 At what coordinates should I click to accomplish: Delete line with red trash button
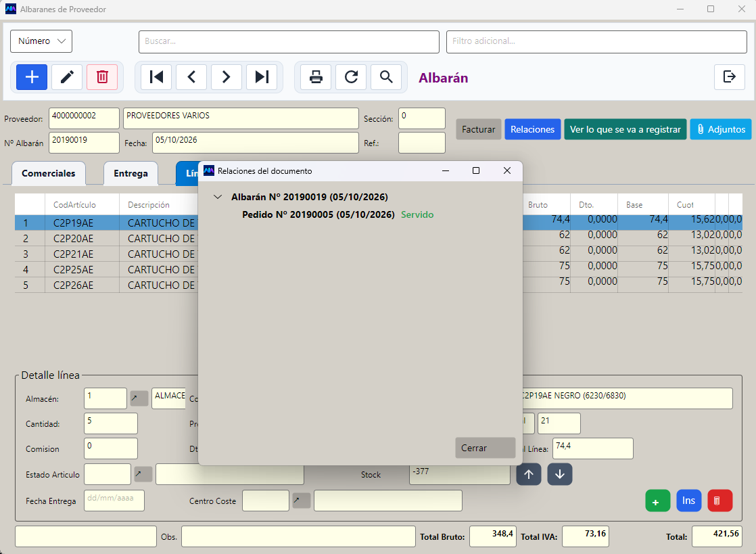[720, 501]
